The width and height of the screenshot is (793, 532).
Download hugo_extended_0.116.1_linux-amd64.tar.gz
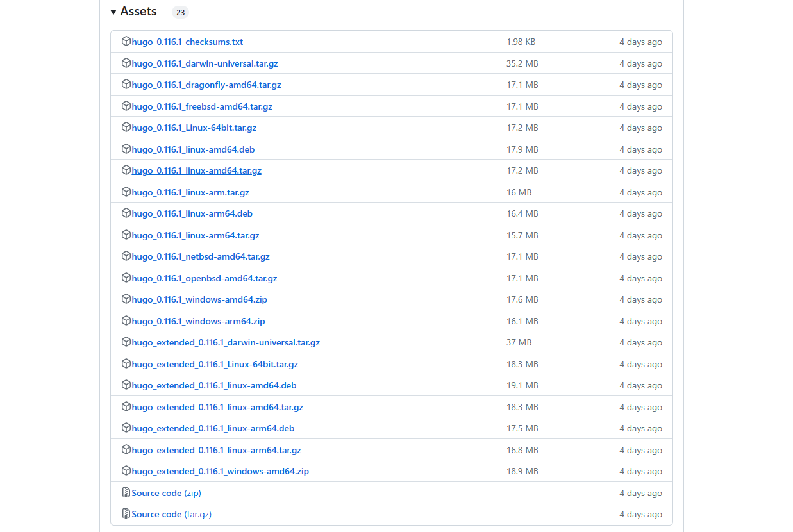217,407
